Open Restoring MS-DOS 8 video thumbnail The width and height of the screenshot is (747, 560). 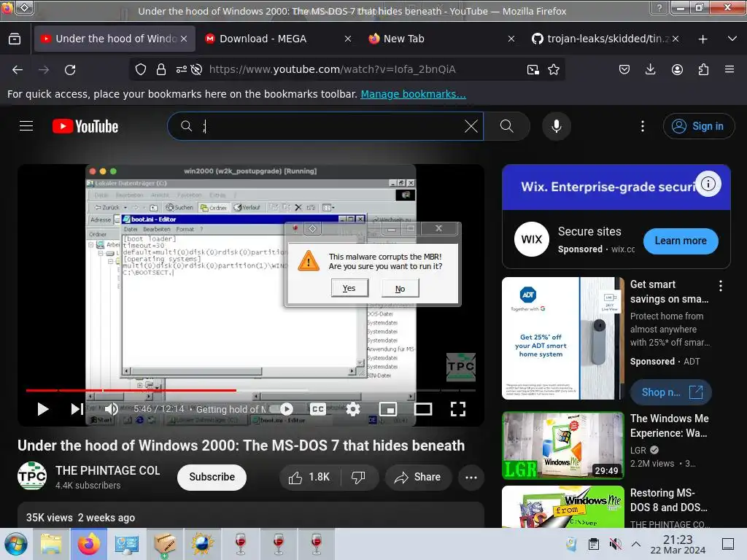(x=562, y=507)
